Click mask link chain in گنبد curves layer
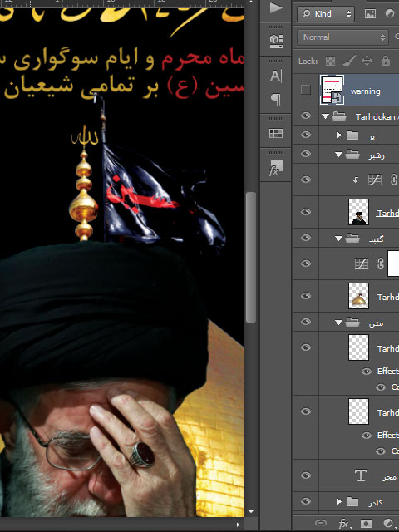Screen dimensions: 399x532 pyautogui.click(x=381, y=264)
